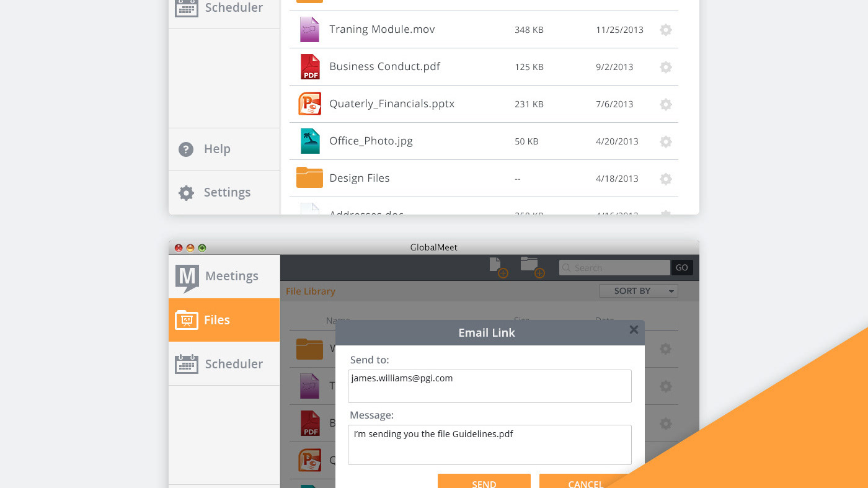Click the 'Email Link' dialog title

[x=487, y=333]
